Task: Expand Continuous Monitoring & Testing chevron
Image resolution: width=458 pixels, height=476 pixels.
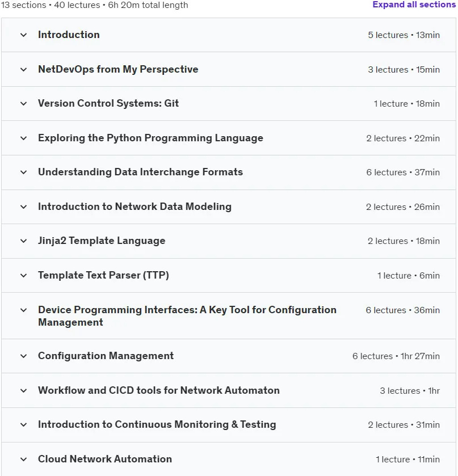Action: 23,424
